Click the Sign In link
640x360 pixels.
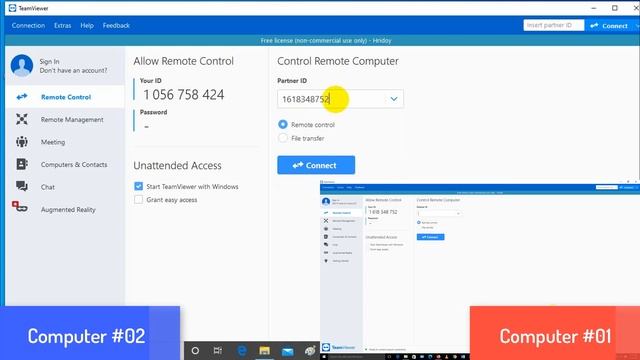tap(49, 61)
